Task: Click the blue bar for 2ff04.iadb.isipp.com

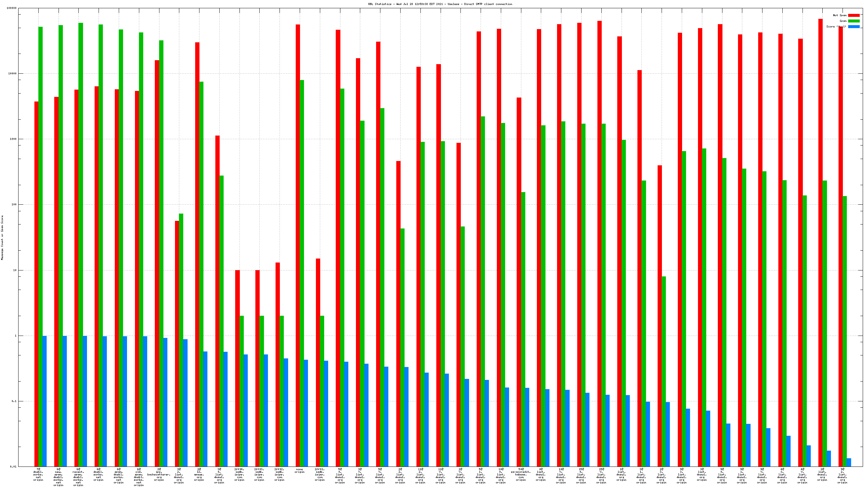Action: [246, 410]
